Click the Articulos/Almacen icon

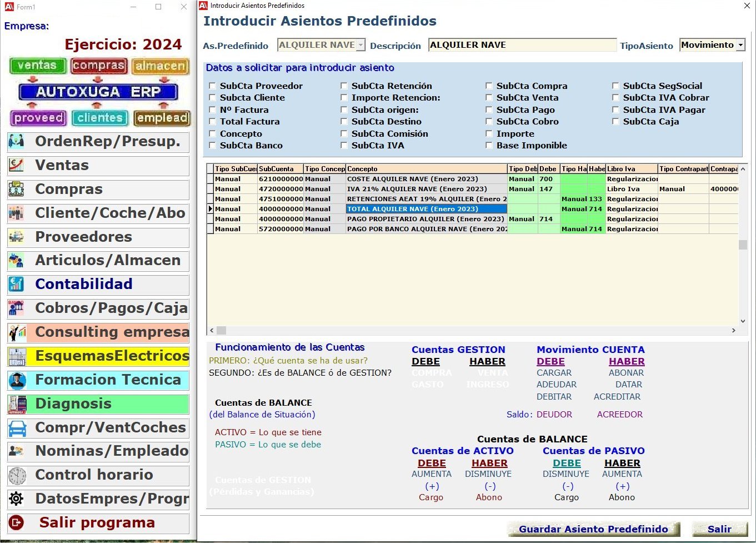[16, 261]
